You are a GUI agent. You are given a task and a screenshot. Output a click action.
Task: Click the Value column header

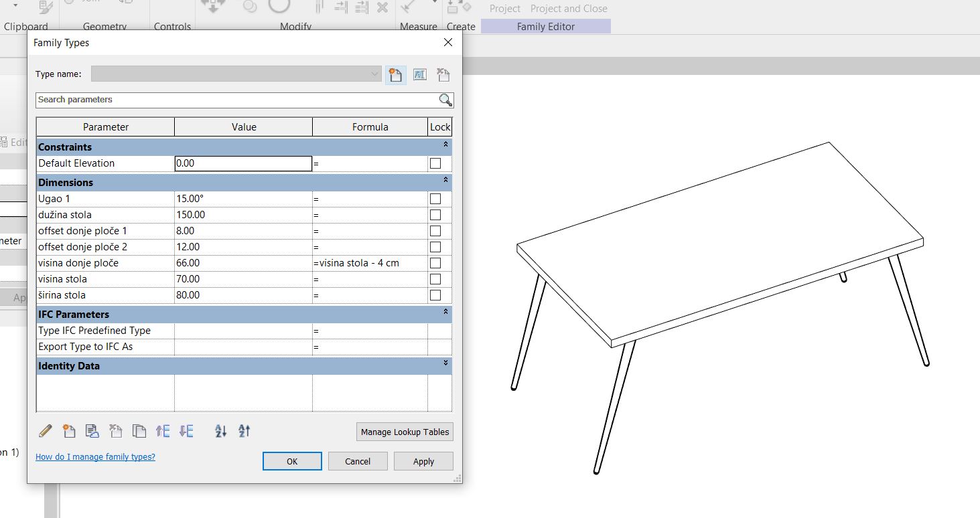(x=244, y=126)
